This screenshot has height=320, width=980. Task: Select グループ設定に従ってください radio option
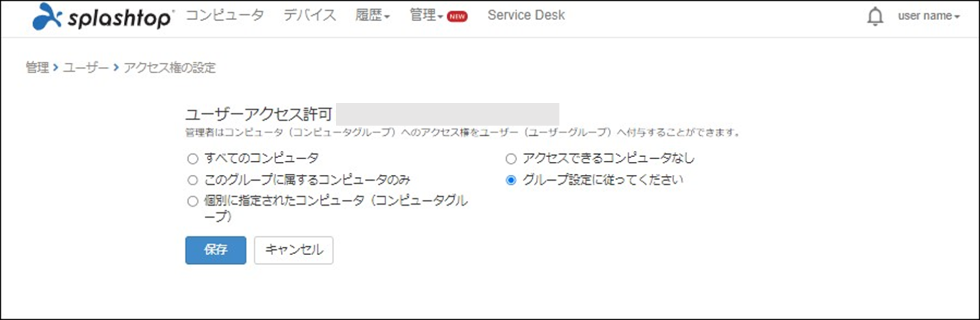point(511,180)
